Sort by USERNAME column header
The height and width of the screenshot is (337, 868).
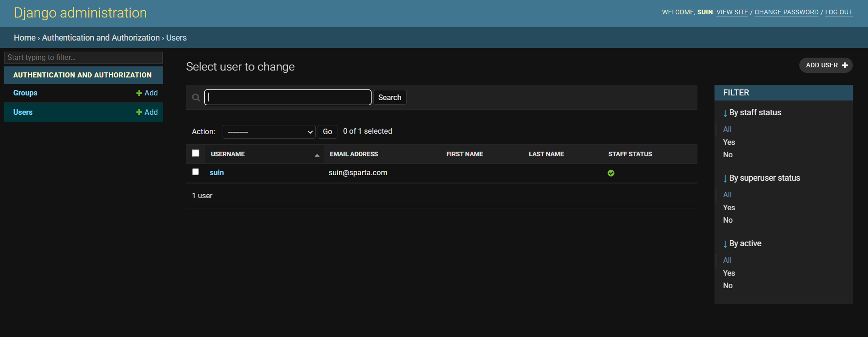tap(228, 154)
